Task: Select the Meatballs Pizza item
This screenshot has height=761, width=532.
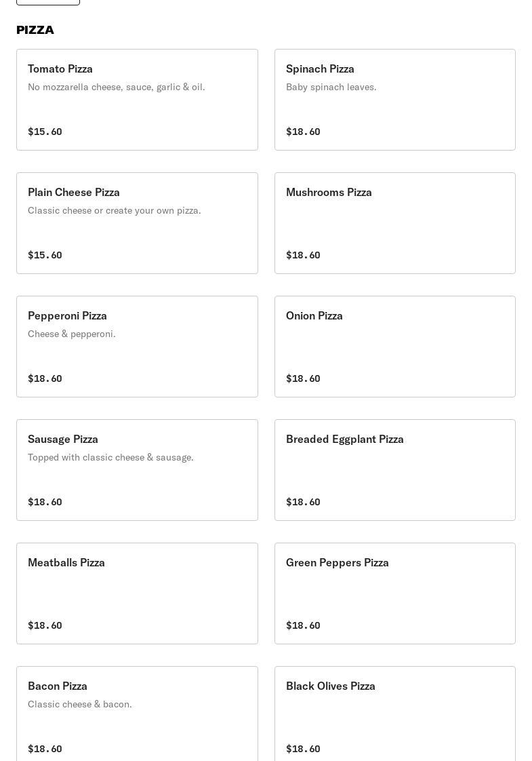Action: 137,593
